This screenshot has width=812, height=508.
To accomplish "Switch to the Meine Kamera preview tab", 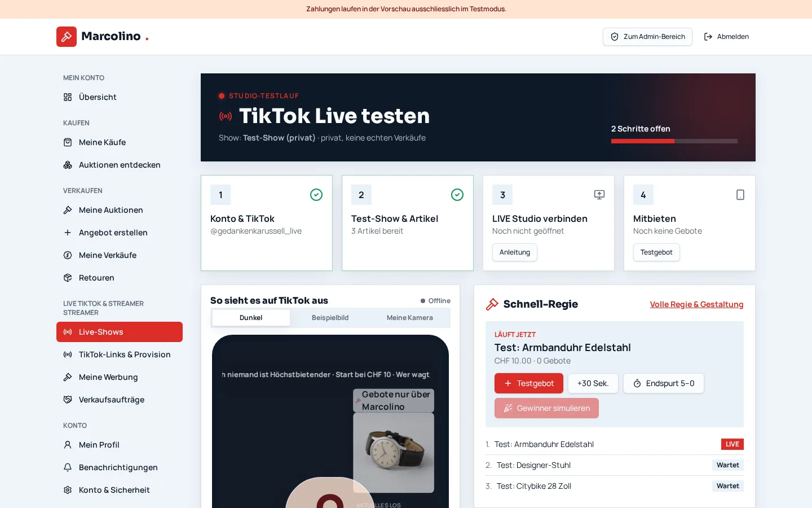I will coord(410,318).
